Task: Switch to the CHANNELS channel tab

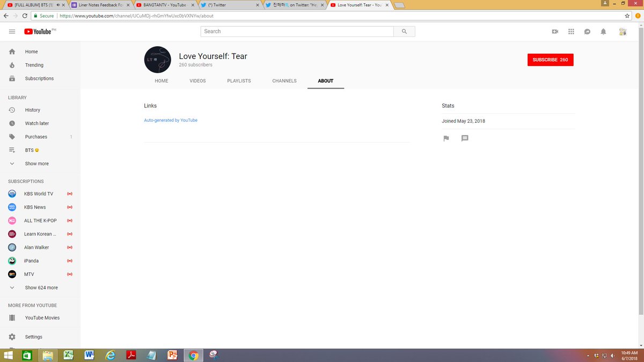Action: 284,81
